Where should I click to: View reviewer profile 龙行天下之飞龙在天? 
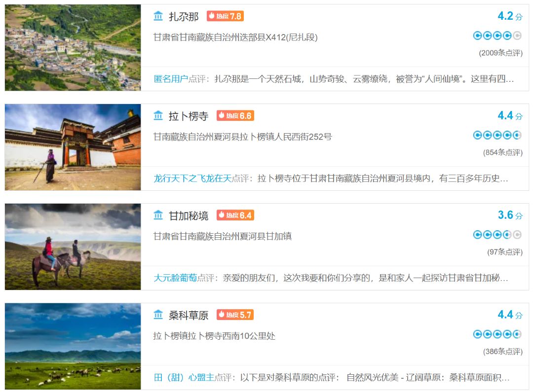(x=192, y=178)
